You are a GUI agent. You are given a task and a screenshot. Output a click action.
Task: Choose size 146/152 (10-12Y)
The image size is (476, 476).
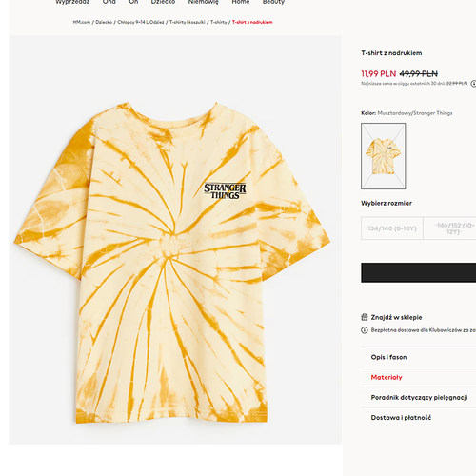point(450,228)
